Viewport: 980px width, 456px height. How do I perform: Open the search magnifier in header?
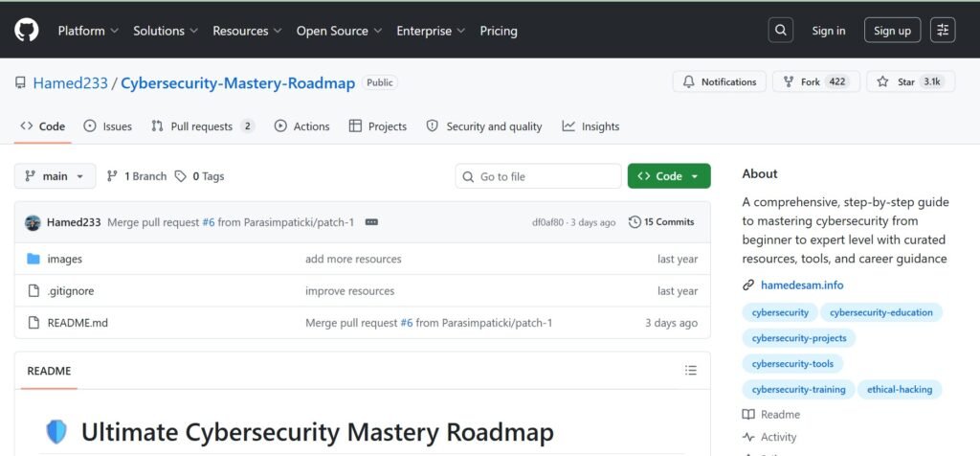tap(781, 30)
